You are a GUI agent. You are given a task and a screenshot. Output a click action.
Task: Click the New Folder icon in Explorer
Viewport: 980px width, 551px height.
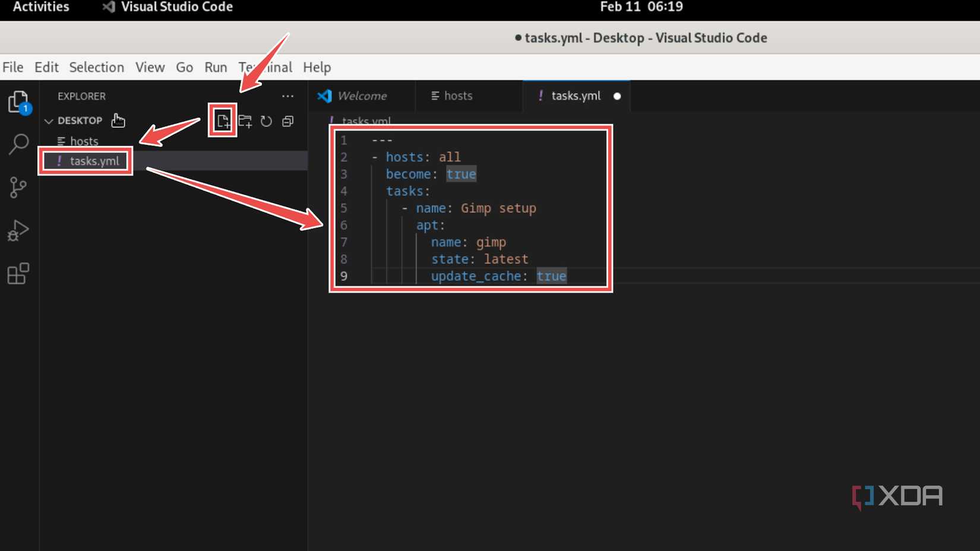(245, 121)
